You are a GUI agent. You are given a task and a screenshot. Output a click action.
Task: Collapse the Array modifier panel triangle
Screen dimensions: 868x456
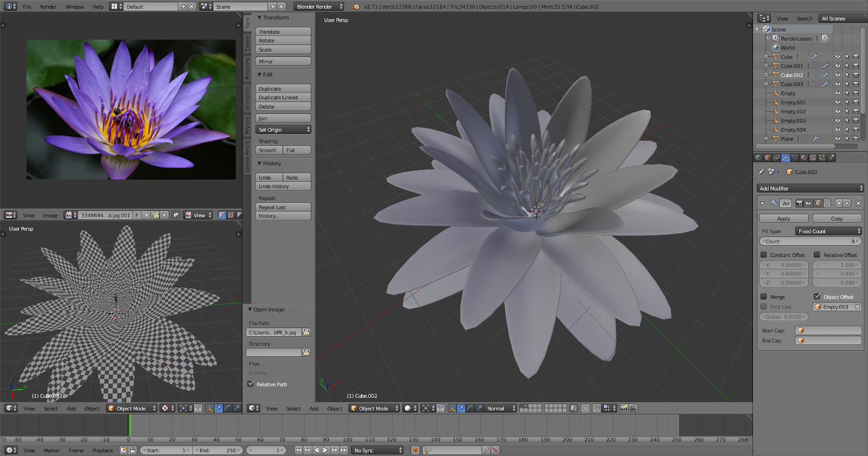pos(762,203)
